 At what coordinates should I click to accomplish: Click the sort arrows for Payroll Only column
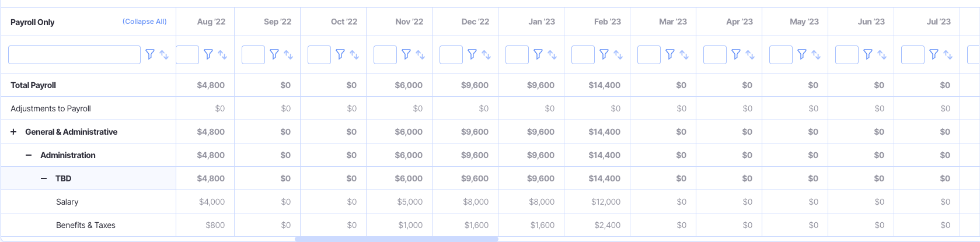click(x=164, y=55)
